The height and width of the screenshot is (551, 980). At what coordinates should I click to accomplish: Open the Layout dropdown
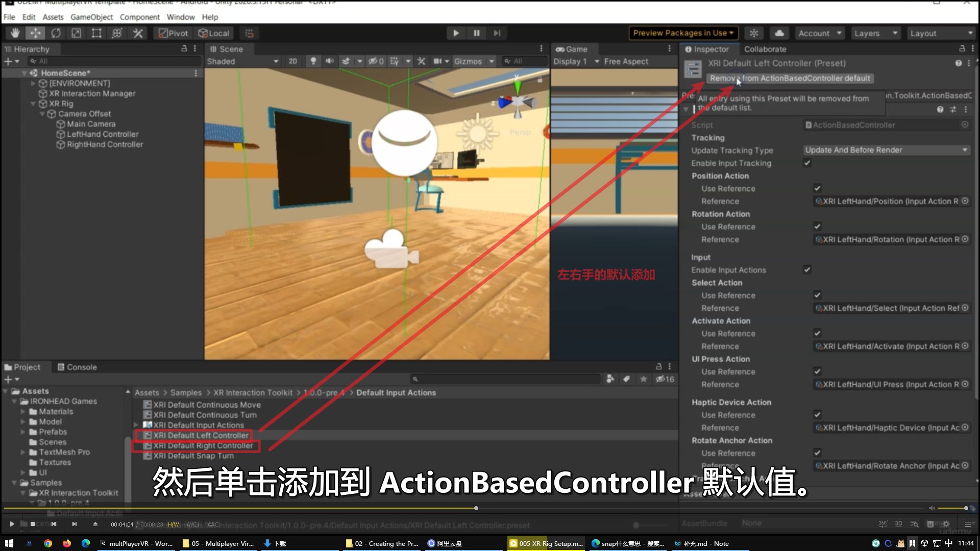tap(941, 33)
